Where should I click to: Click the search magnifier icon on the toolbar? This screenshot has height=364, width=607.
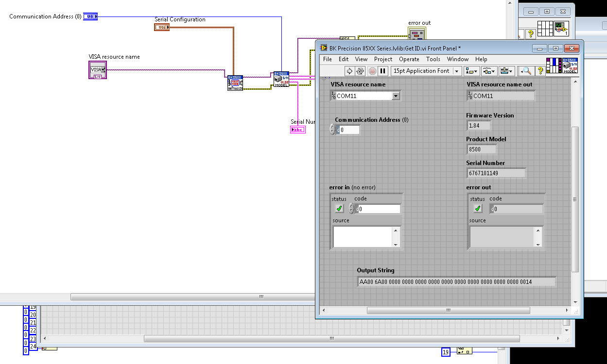coord(527,71)
